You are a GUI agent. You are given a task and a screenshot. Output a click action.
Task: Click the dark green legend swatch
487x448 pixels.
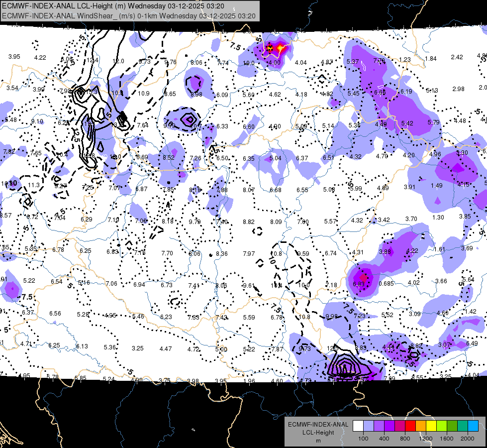click(x=452, y=426)
